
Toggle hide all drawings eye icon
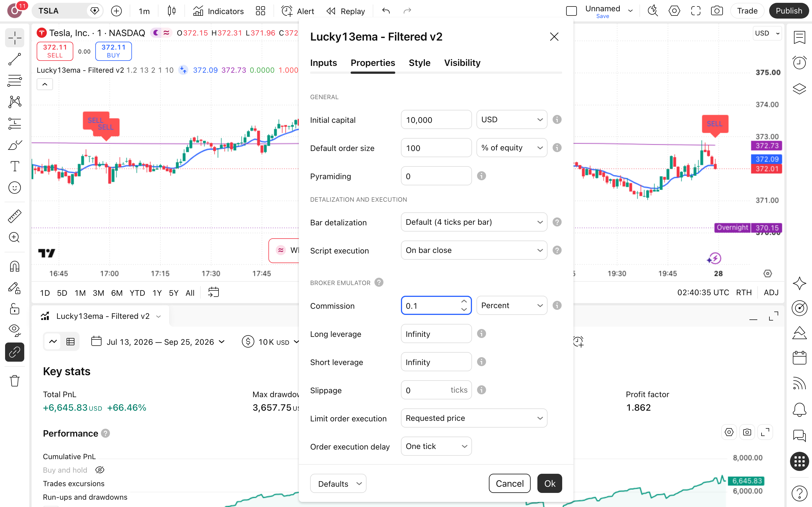(14, 330)
